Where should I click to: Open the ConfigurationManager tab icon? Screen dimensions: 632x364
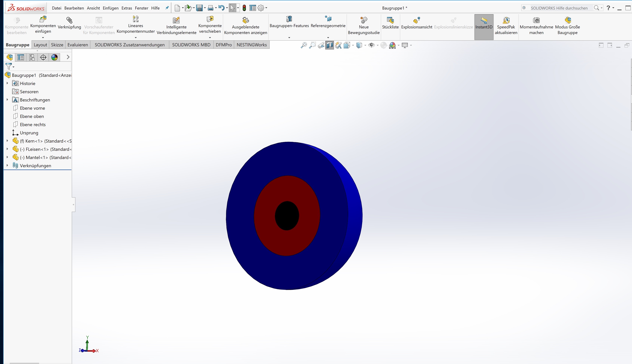click(32, 57)
